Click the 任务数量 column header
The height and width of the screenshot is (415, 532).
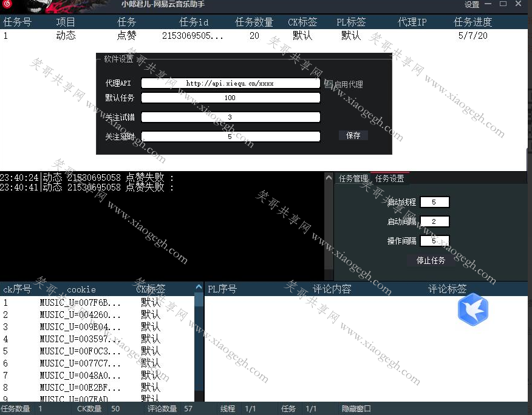tap(254, 22)
